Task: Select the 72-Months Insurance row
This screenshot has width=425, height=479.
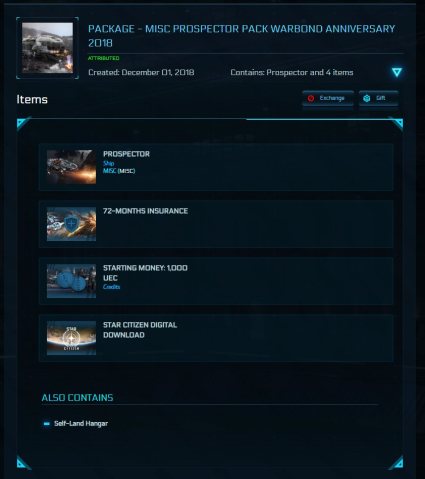Action: coord(216,224)
